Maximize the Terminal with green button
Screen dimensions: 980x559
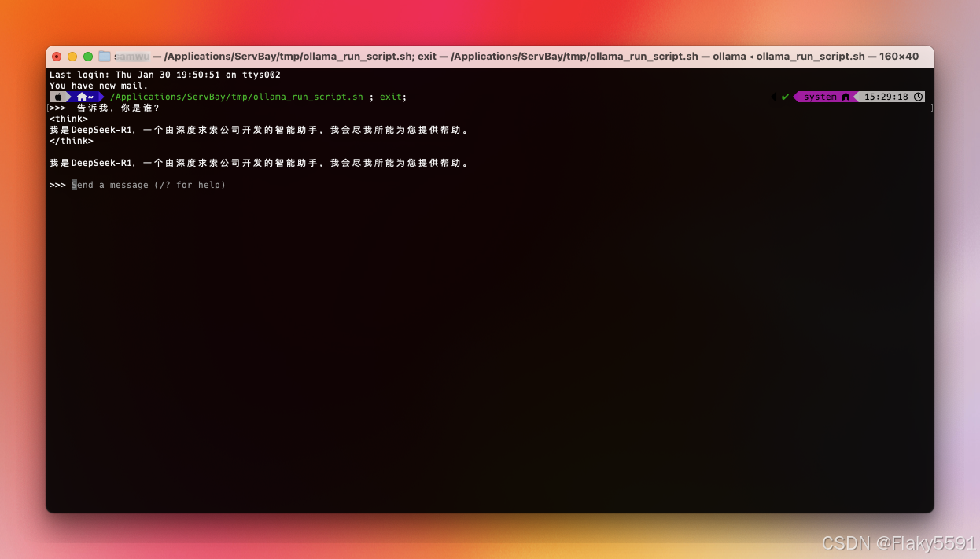pyautogui.click(x=88, y=57)
